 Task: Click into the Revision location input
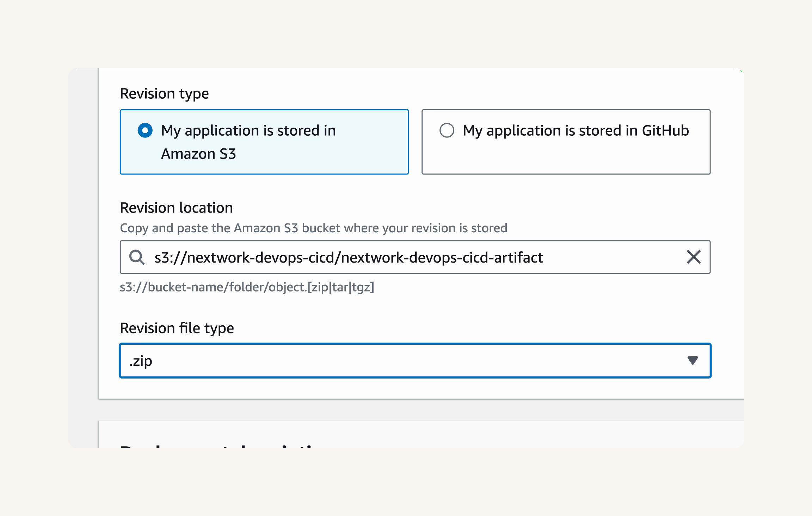point(415,257)
